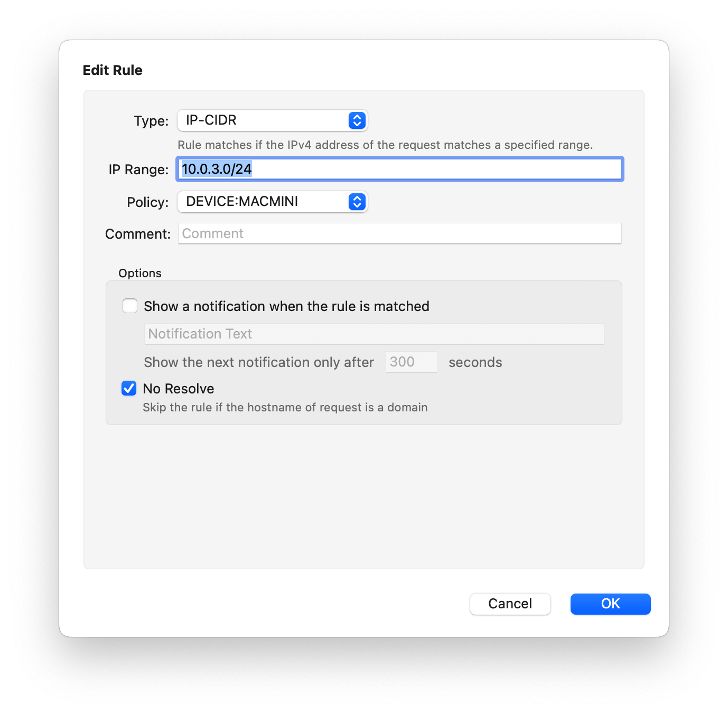Click the 'IP Range:' field label
Viewport: 728px width, 715px height.
[138, 170]
